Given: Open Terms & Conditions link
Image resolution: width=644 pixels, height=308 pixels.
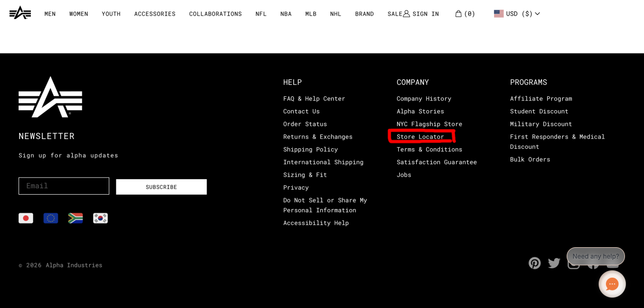Looking at the screenshot, I should click(x=430, y=149).
